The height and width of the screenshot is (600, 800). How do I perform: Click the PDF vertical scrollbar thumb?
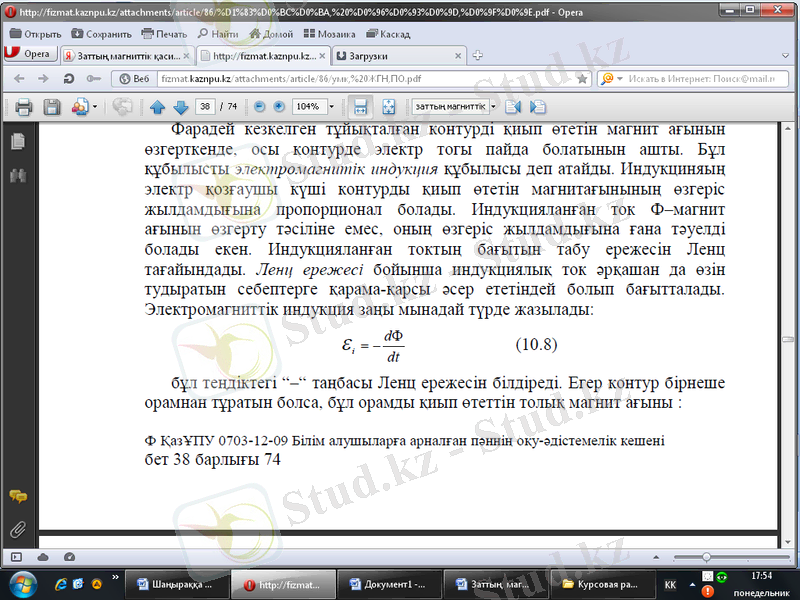(788, 339)
